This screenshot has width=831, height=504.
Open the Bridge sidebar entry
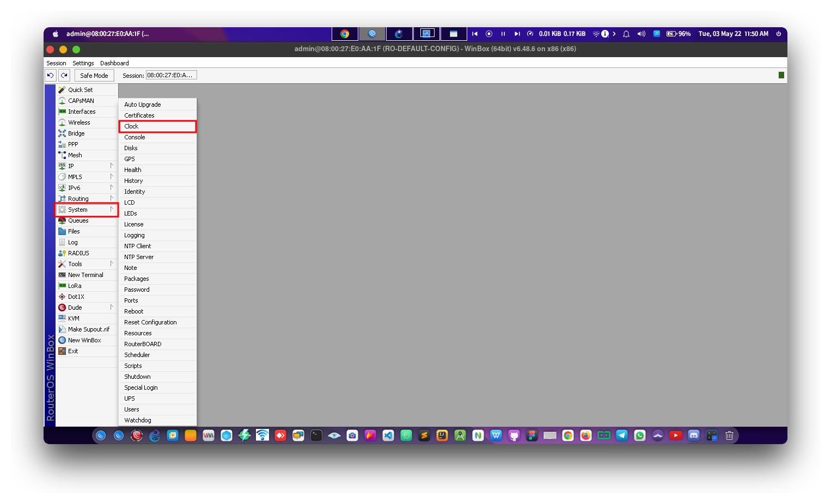point(76,133)
